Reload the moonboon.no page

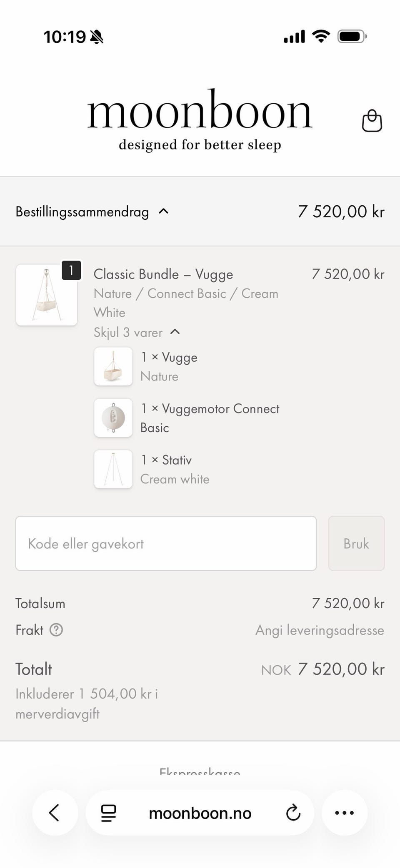tap(293, 812)
